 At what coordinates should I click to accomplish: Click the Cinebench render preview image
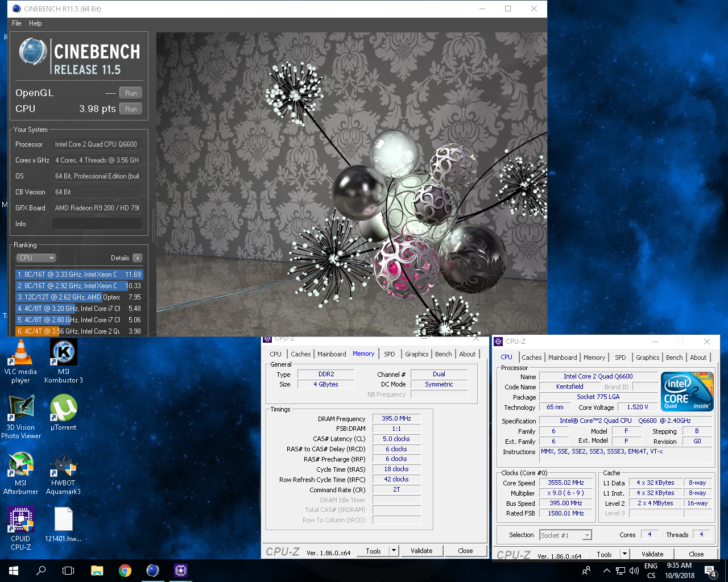coord(351,184)
